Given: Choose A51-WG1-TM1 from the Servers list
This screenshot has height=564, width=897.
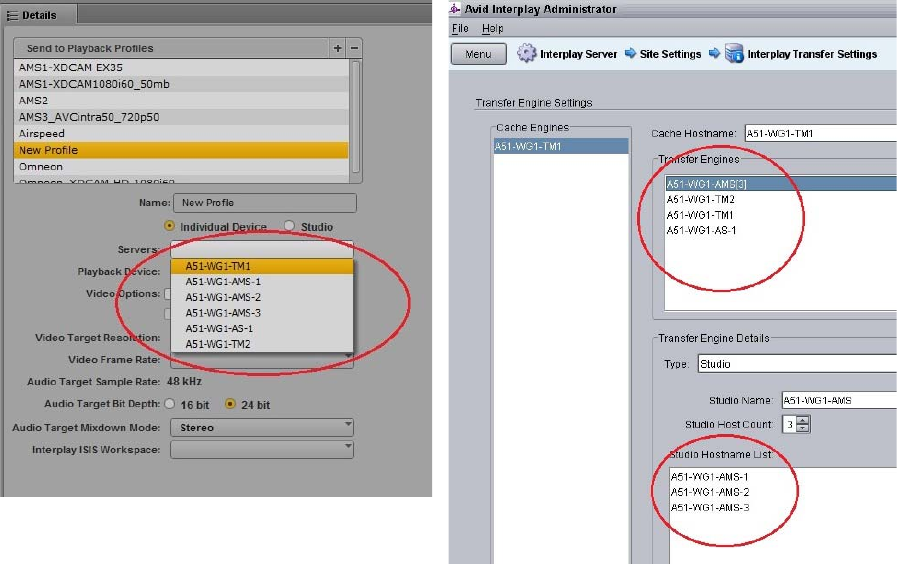Looking at the screenshot, I should click(x=261, y=266).
